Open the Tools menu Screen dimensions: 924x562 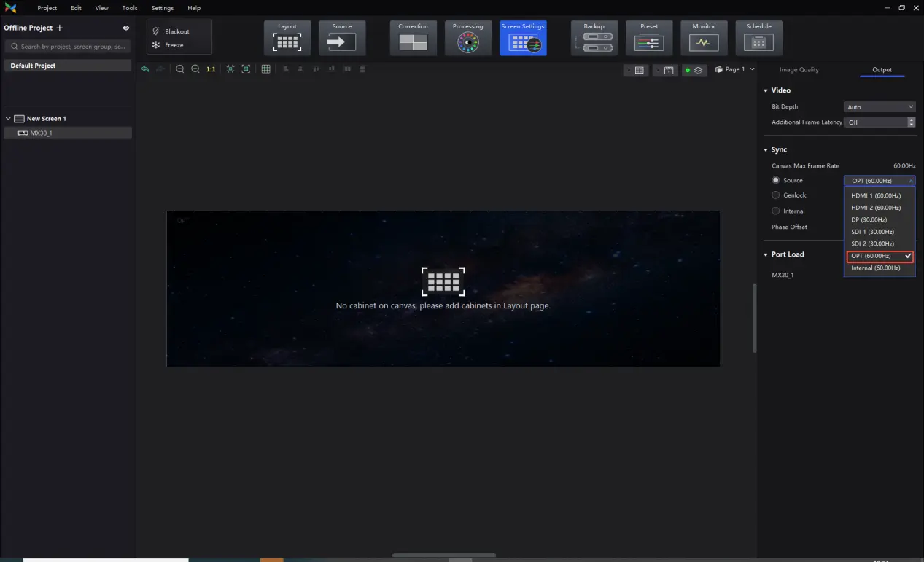click(x=130, y=8)
